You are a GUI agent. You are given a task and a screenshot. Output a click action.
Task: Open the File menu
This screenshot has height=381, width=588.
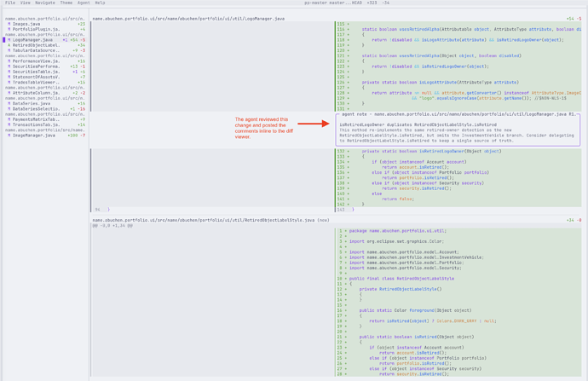point(10,3)
